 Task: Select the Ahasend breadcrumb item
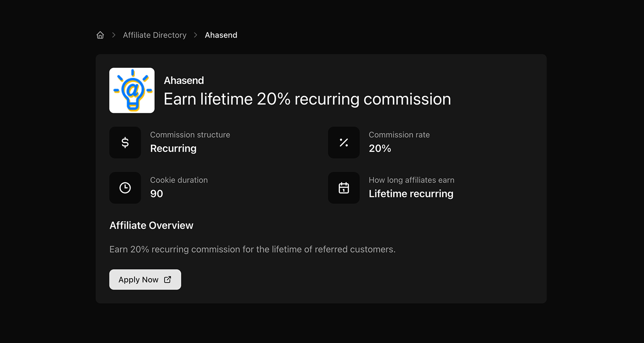click(221, 35)
